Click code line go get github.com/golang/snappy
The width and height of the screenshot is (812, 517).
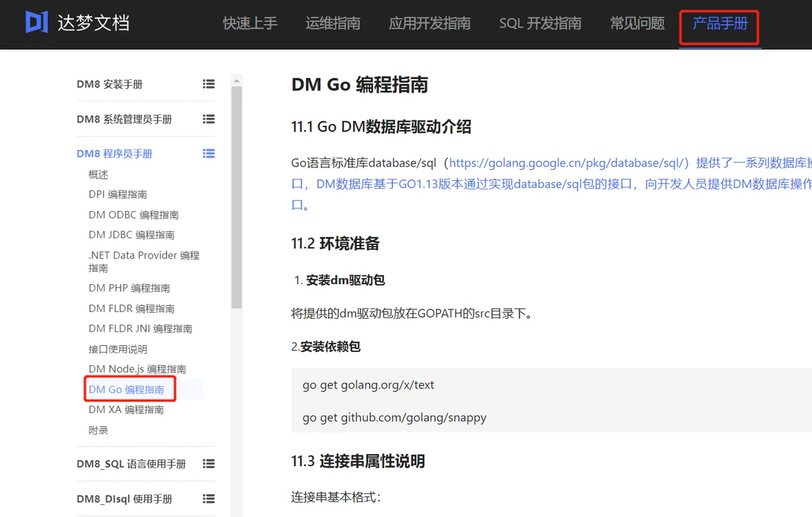point(394,418)
